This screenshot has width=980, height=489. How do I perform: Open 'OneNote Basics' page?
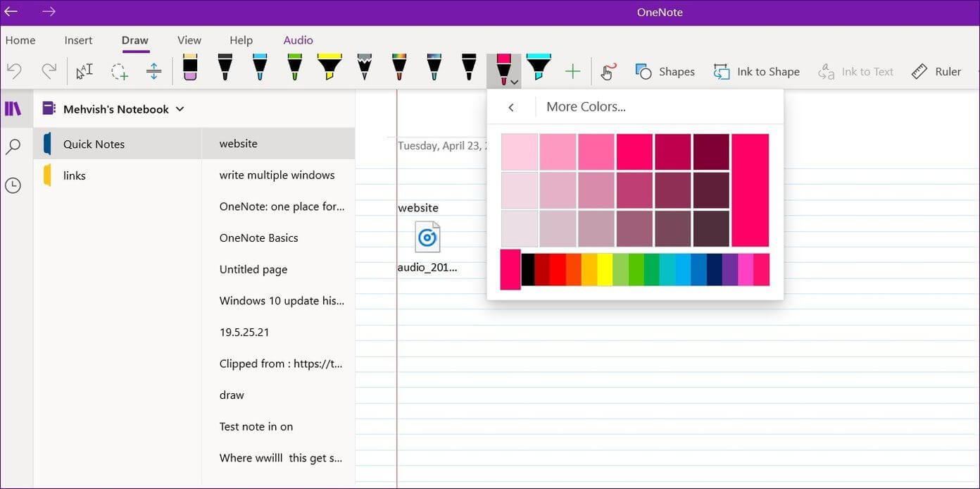[x=278, y=237]
